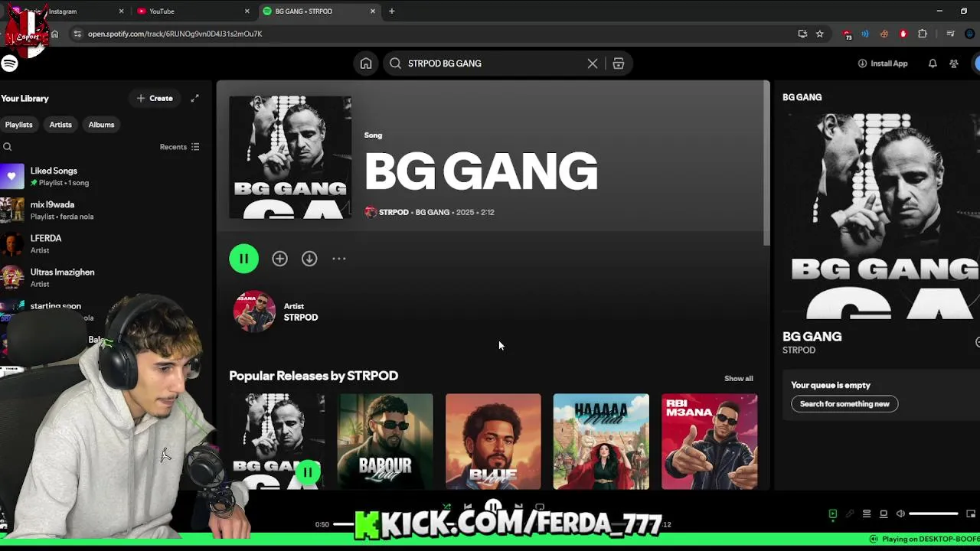Open STRPOD name in the Now Playing panel
The width and height of the screenshot is (980, 551).
pyautogui.click(x=799, y=350)
